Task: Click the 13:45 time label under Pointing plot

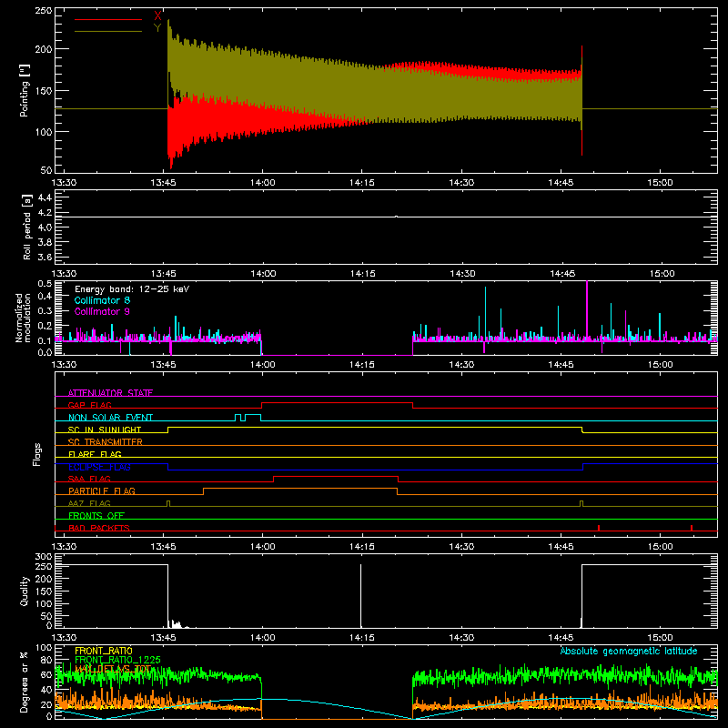Action: 164,183
